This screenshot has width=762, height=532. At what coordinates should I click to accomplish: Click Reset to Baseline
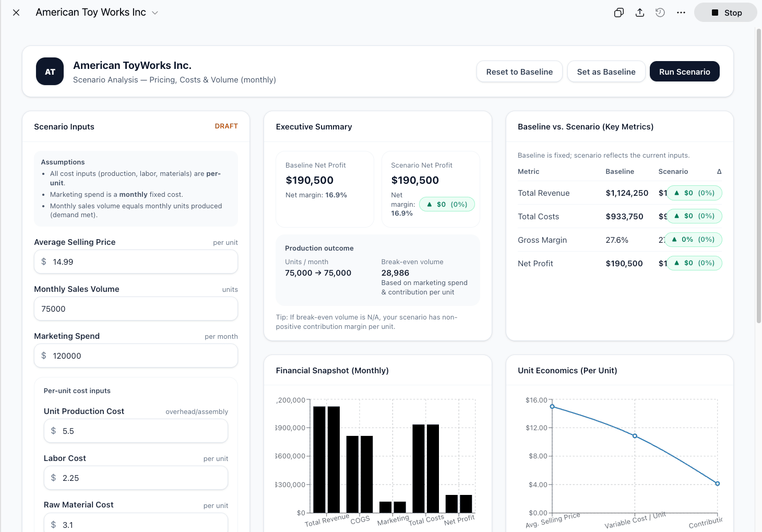click(x=519, y=72)
